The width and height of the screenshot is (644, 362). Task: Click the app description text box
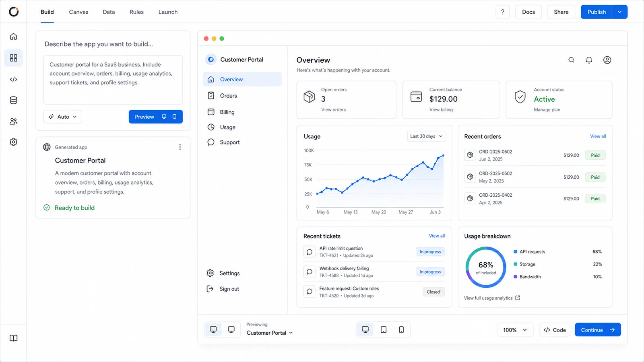pos(113,80)
